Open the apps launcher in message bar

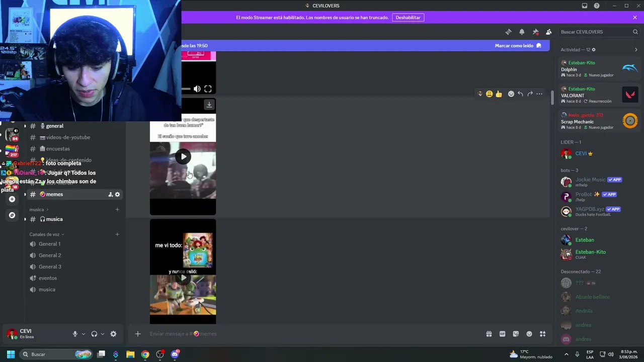[543, 334]
